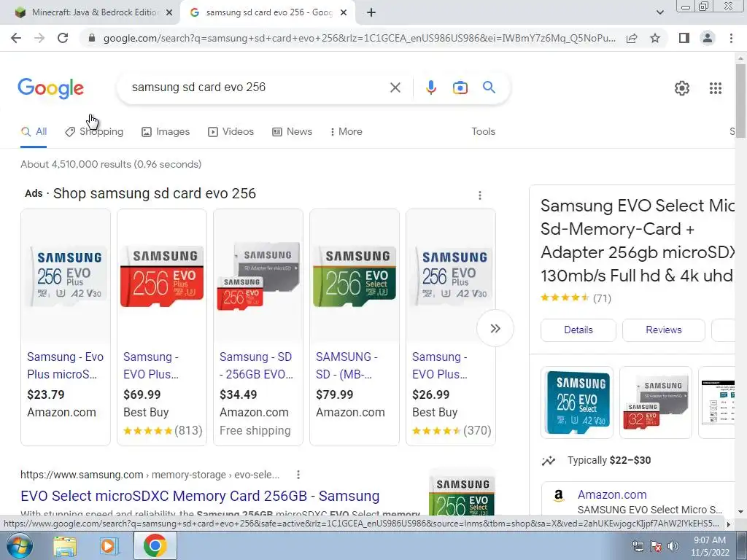
Task: Switch to the Shopping results tab
Action: click(x=94, y=131)
